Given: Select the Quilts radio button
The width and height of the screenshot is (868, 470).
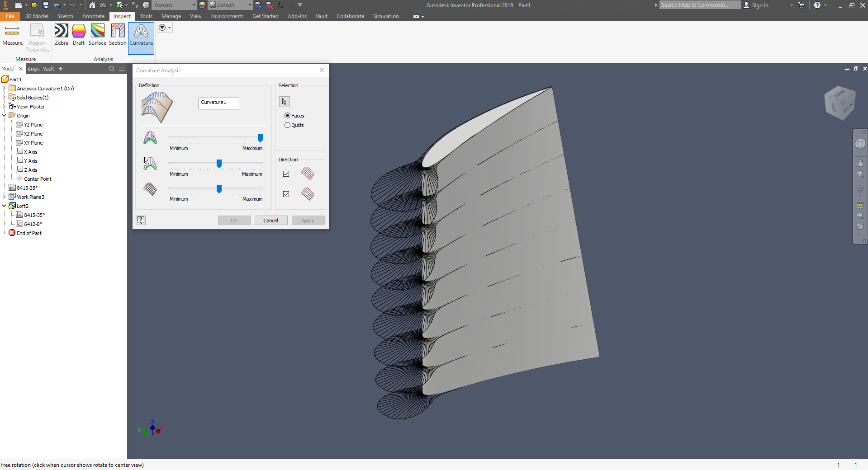Looking at the screenshot, I should pyautogui.click(x=287, y=125).
